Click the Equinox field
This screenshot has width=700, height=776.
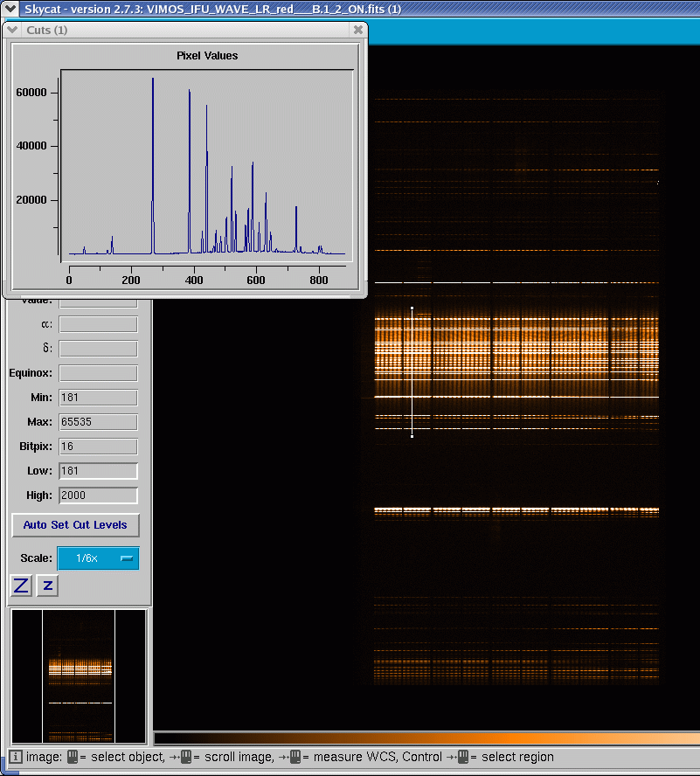pyautogui.click(x=98, y=373)
